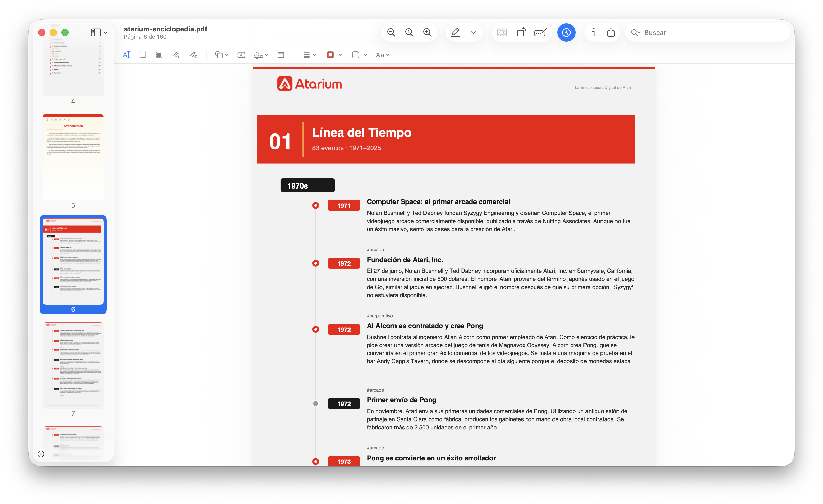Zoom out of the document

pyautogui.click(x=391, y=33)
